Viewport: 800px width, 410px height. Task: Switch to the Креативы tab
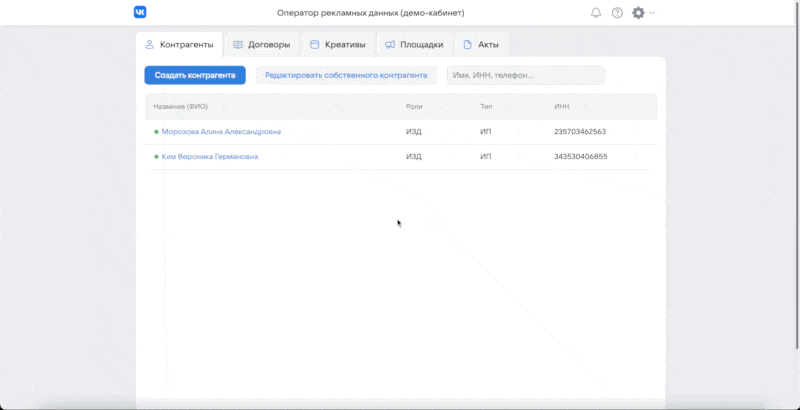pos(338,44)
